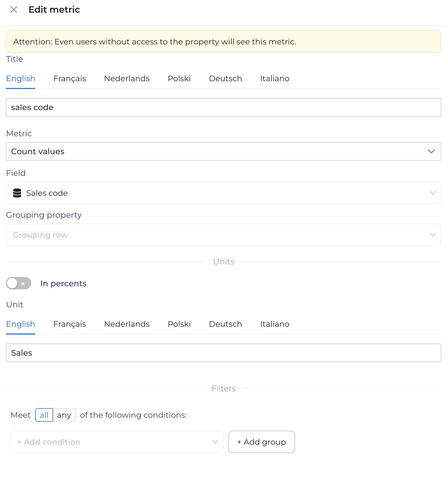This screenshot has width=448, height=486.
Task: Switch Unit language to Nederlands
Action: [x=127, y=324]
